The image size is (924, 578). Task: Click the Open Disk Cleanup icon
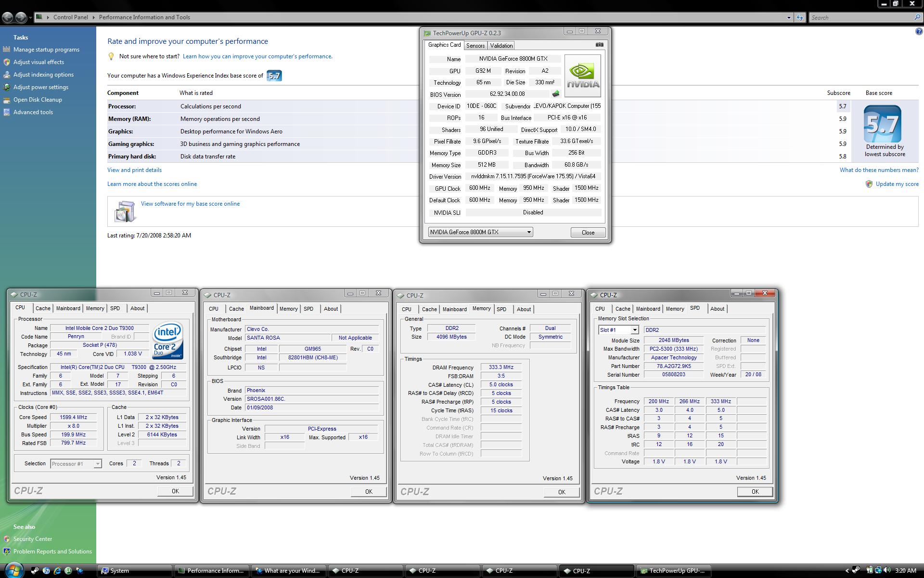pyautogui.click(x=6, y=100)
